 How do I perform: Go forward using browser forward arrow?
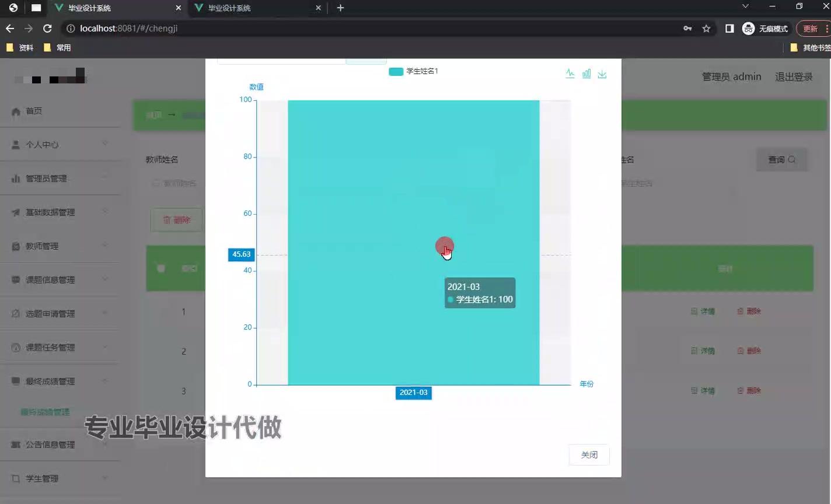click(29, 28)
